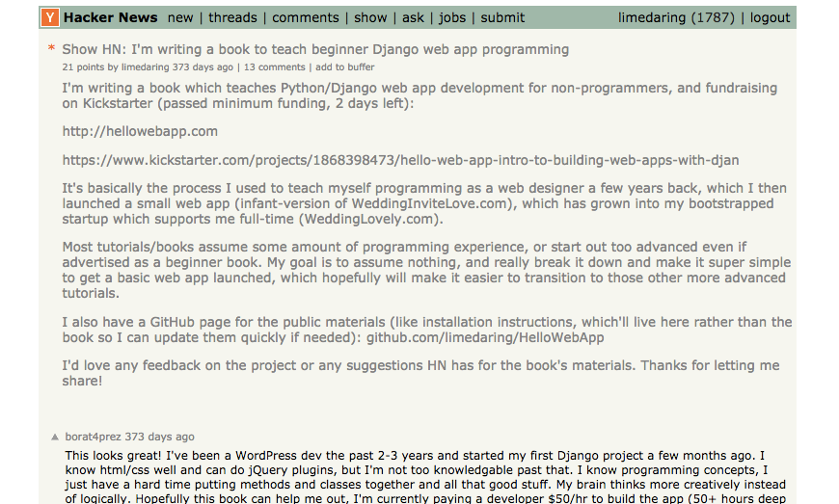Log out of Hacker News

click(x=770, y=17)
